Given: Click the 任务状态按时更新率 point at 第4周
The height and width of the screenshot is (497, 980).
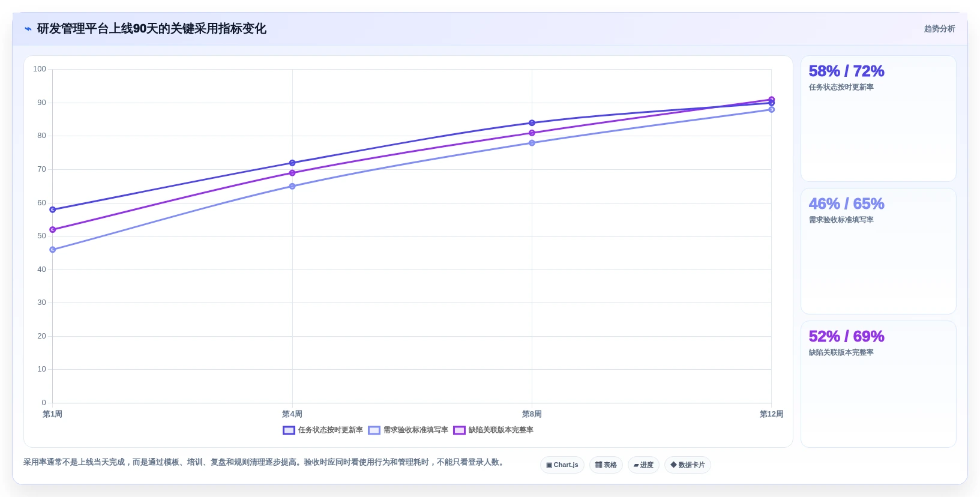Looking at the screenshot, I should [292, 163].
